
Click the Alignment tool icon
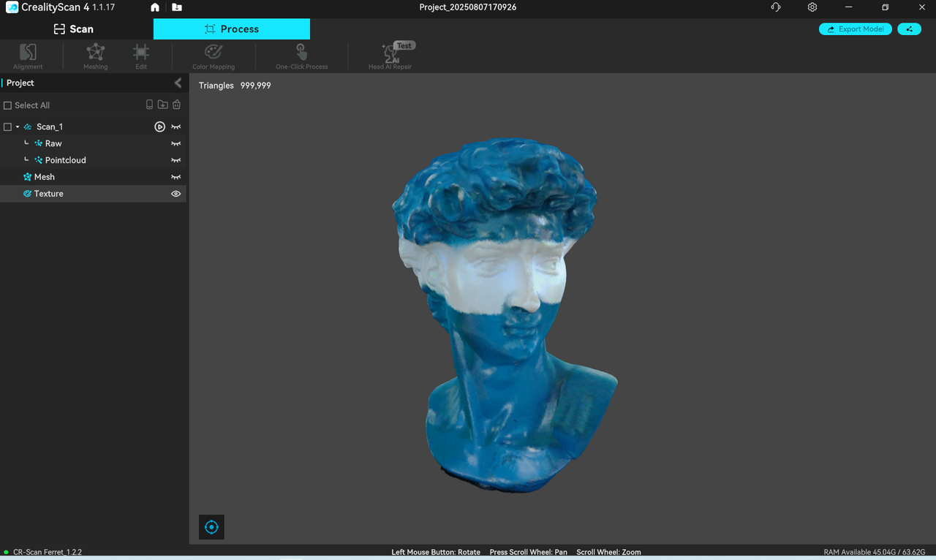28,55
